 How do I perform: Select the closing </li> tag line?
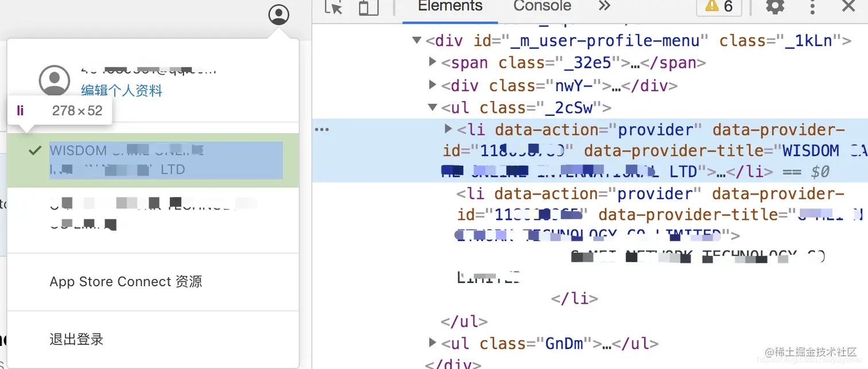point(575,299)
